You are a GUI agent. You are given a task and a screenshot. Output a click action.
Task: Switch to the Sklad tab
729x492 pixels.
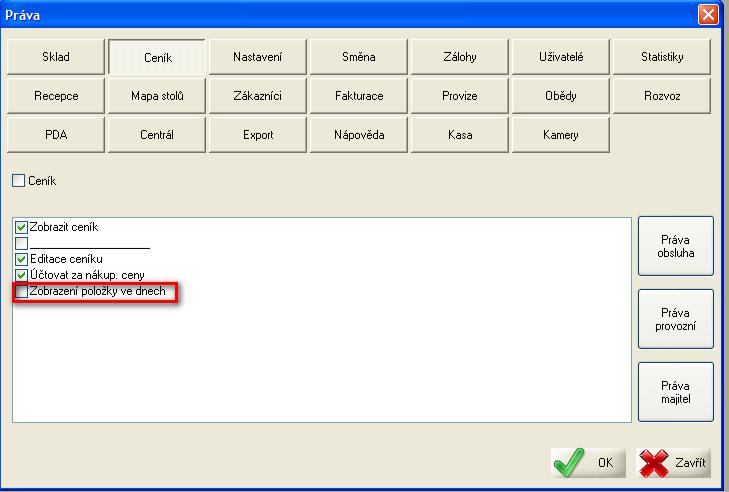coord(56,58)
